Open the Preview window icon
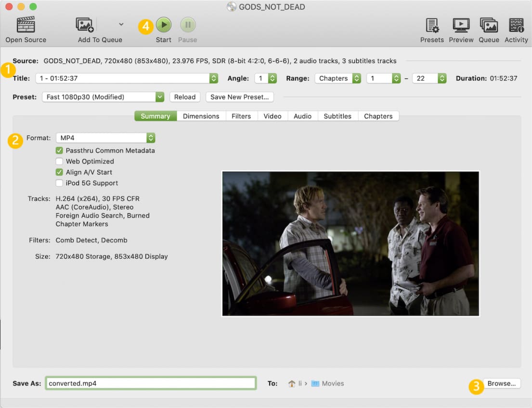The image size is (532, 408). [461, 25]
